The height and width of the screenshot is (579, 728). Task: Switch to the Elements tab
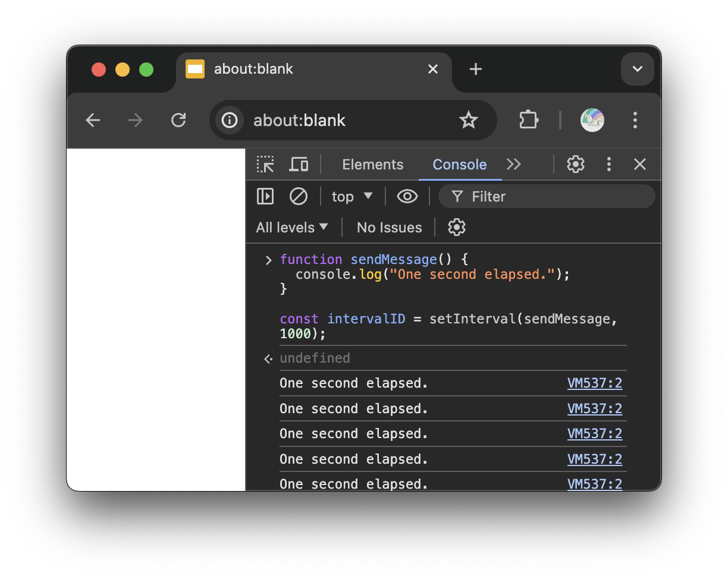373,165
